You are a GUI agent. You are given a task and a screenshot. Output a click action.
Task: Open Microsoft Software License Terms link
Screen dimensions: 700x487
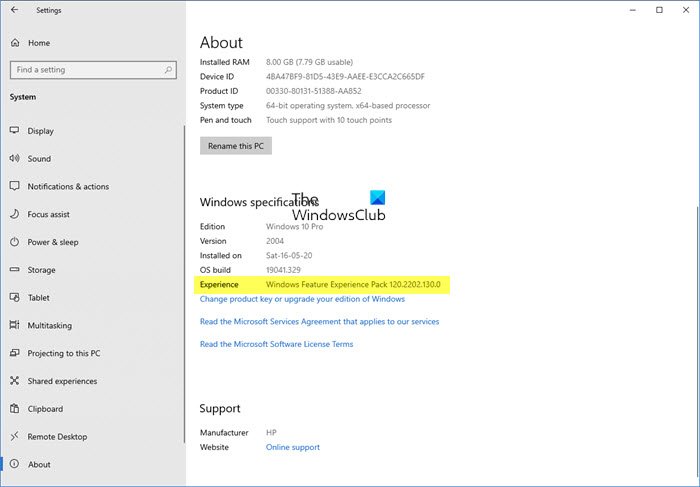point(276,344)
